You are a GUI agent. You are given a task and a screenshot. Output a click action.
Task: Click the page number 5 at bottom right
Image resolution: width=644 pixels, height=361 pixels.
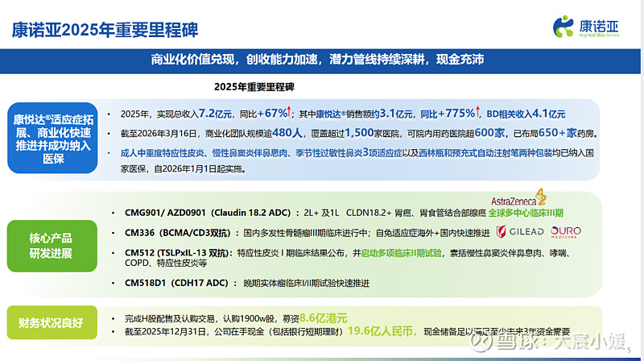point(629,351)
